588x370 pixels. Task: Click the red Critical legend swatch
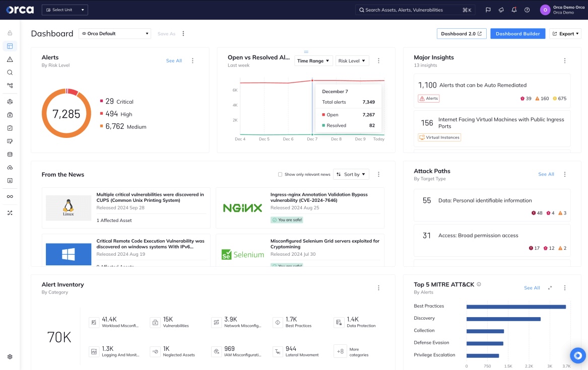101,101
